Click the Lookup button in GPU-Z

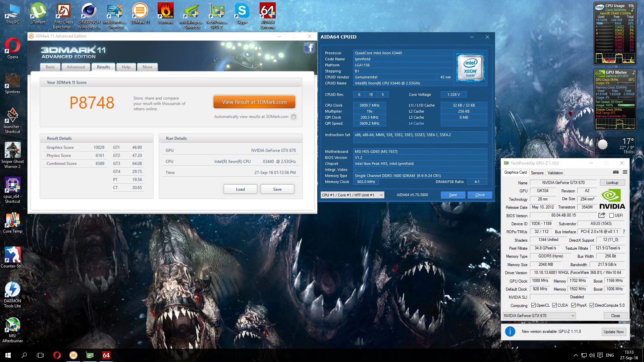click(x=612, y=183)
